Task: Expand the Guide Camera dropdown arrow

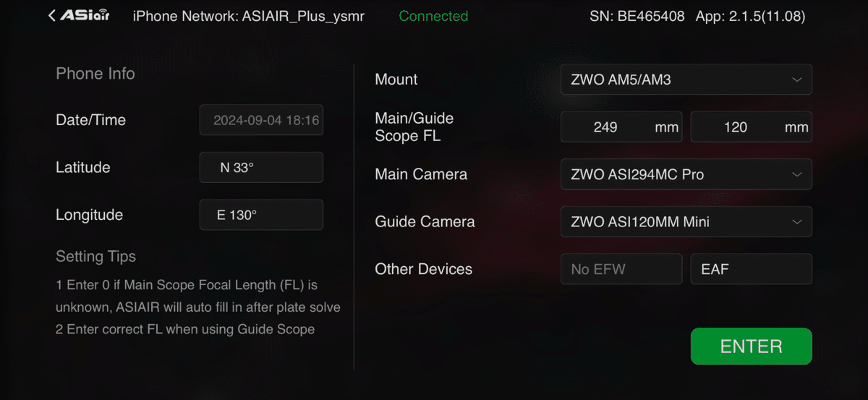Action: [x=796, y=222]
